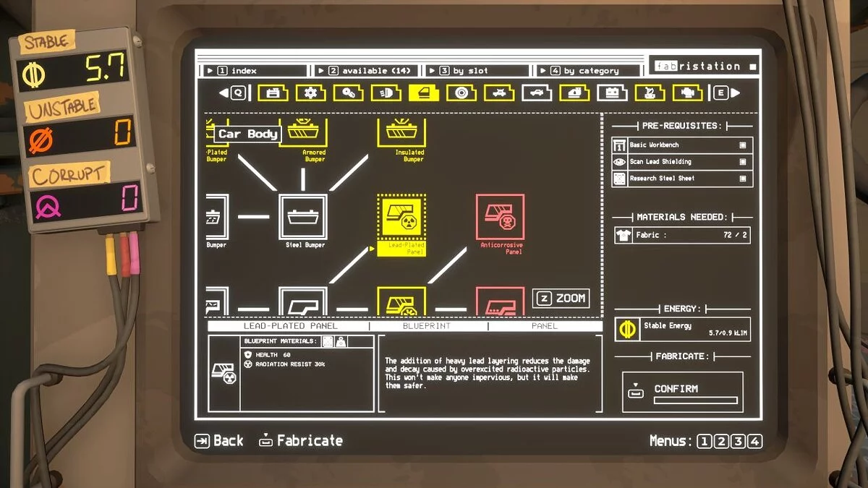Screen dimensions: 868x488
Task: Toggle the Basic Workbench prerequisite checkbox
Action: pos(742,145)
